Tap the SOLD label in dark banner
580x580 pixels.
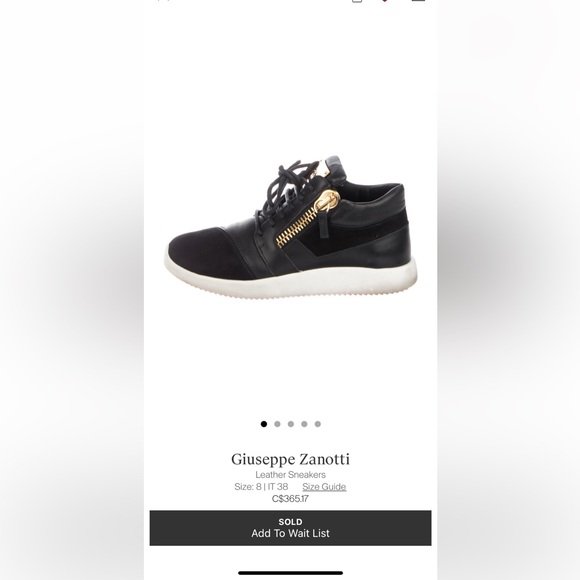click(290, 522)
